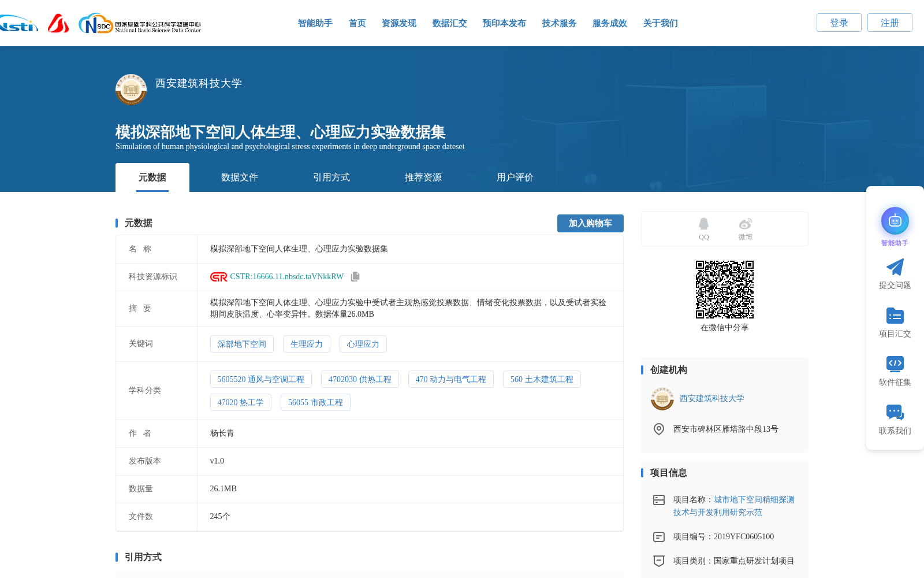Open 数据汇交 menu item
Viewport: 924px width, 578px height.
pyautogui.click(x=450, y=23)
